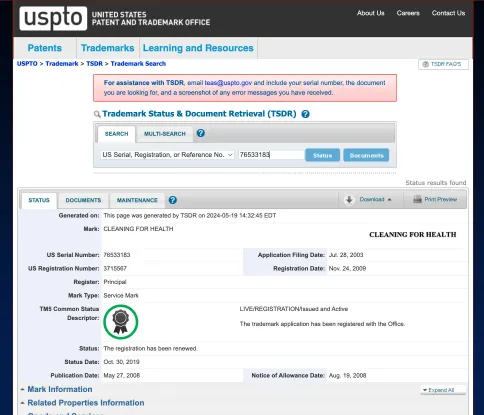The image size is (484, 415).
Task: Click the USPTO breadcrumb link
Action: pos(27,64)
